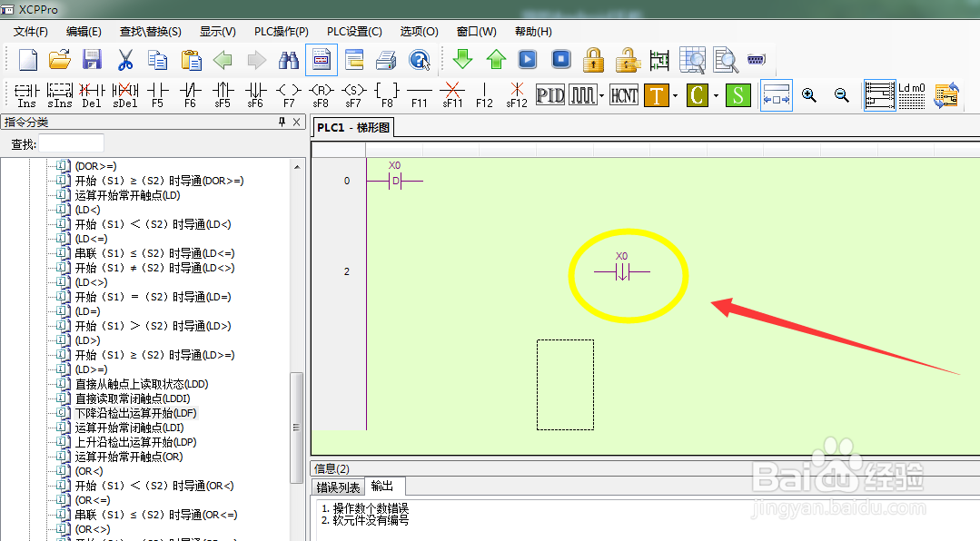This screenshot has height=541, width=980.
Task: Insert output coil F7
Action: 289,95
